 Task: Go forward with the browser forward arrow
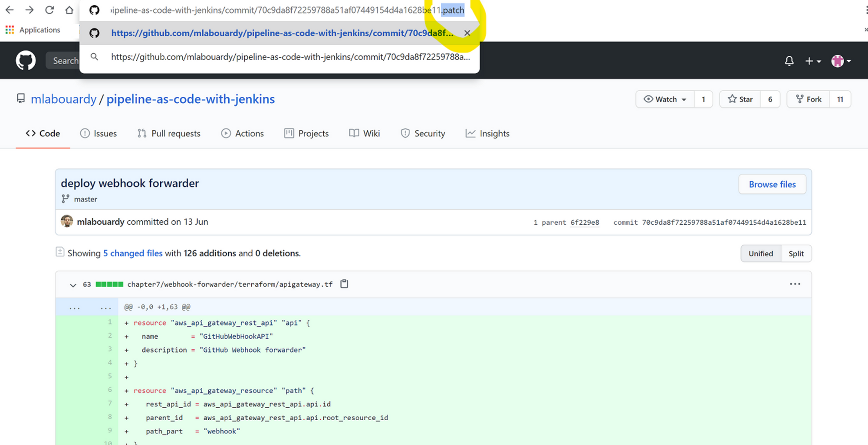pos(30,10)
